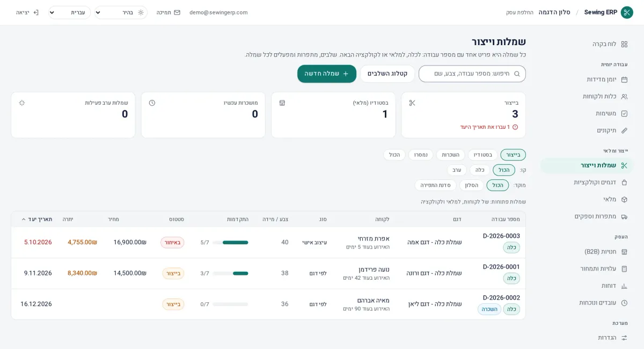This screenshot has width=644, height=349.
Task: Click the magnifier icon in search box
Action: click(x=517, y=74)
